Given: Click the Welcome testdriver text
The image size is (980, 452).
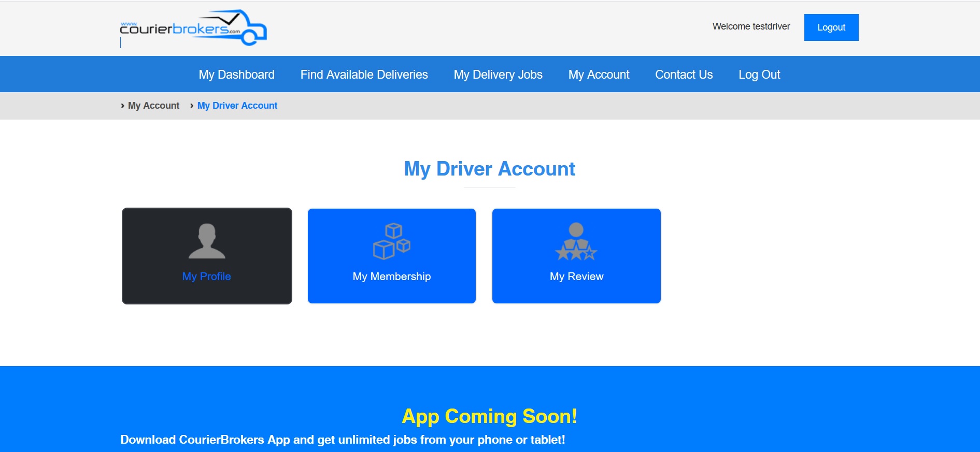Looking at the screenshot, I should pos(751,26).
